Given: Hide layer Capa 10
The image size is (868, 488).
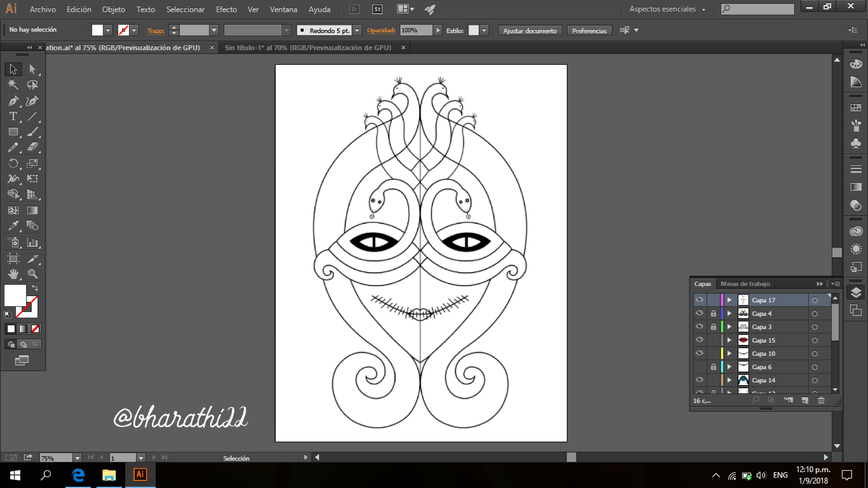Looking at the screenshot, I should click(699, 353).
